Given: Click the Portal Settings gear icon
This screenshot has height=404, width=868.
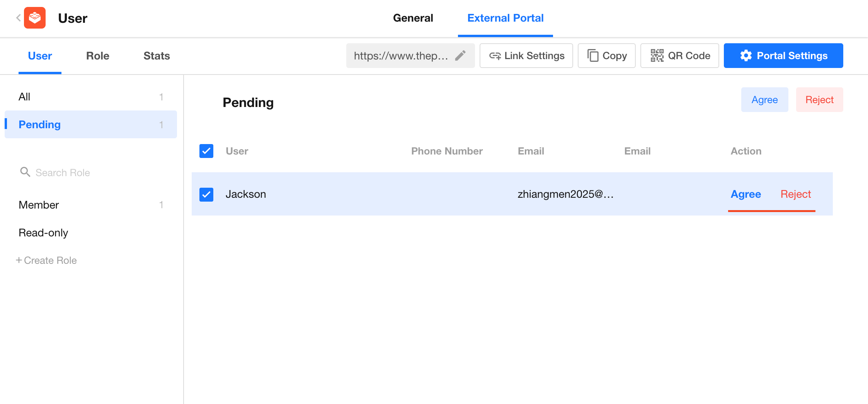Looking at the screenshot, I should (x=746, y=56).
